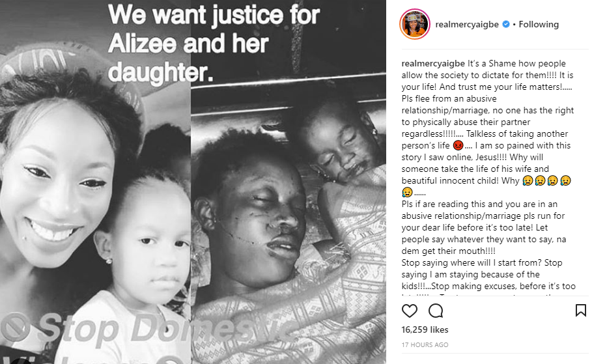Open the 17 HOURS AGO timestamp
The height and width of the screenshot is (364, 592).
(425, 344)
